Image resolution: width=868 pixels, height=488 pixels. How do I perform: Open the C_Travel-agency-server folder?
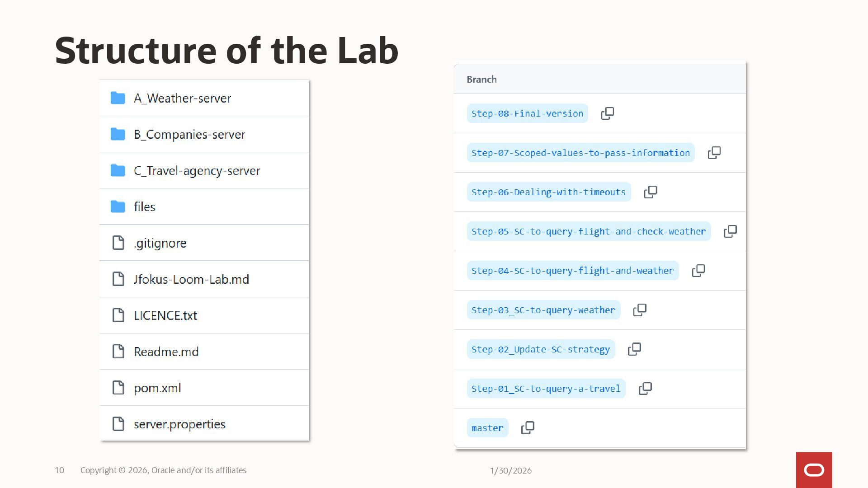click(197, 170)
